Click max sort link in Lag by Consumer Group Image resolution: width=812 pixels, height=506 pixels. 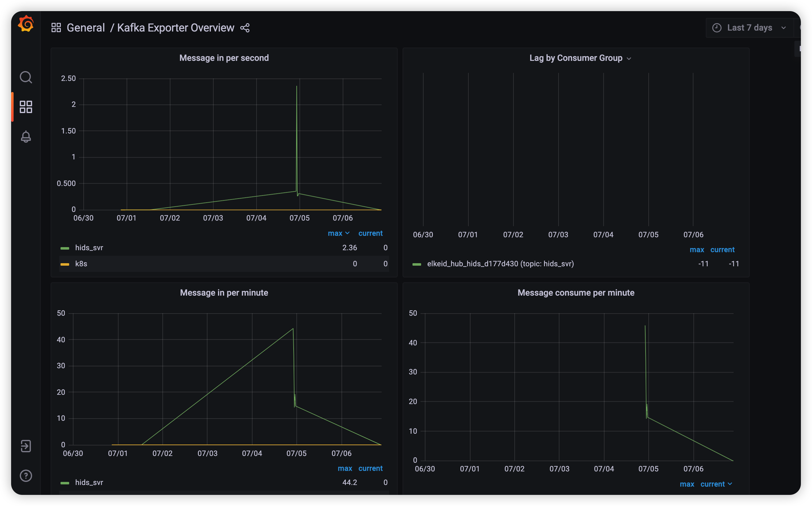coord(697,249)
